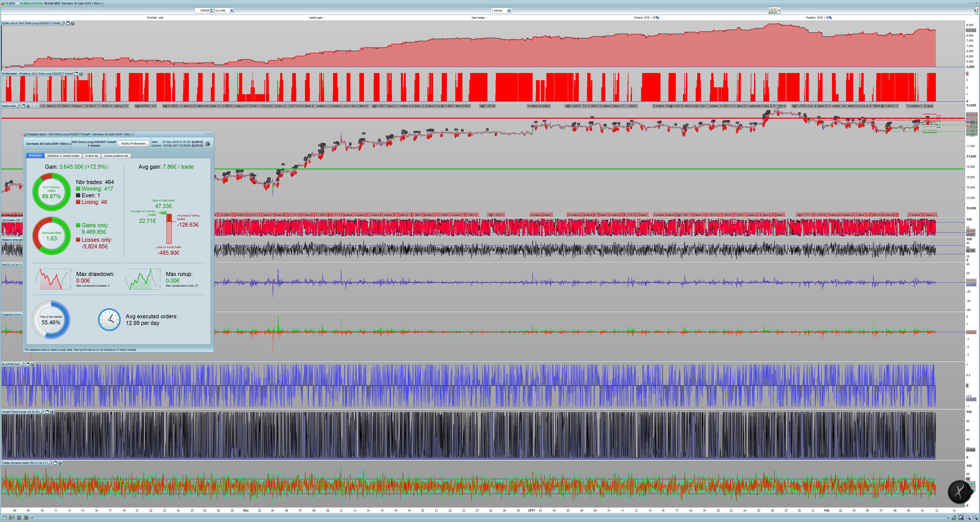Zoom in horizontally with magnifier plus icon
980x522 pixels.
(975, 518)
